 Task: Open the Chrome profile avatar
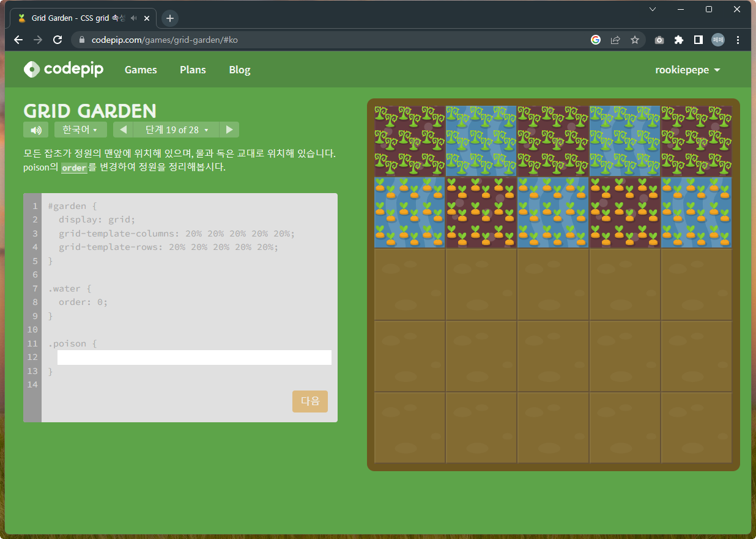pos(717,40)
